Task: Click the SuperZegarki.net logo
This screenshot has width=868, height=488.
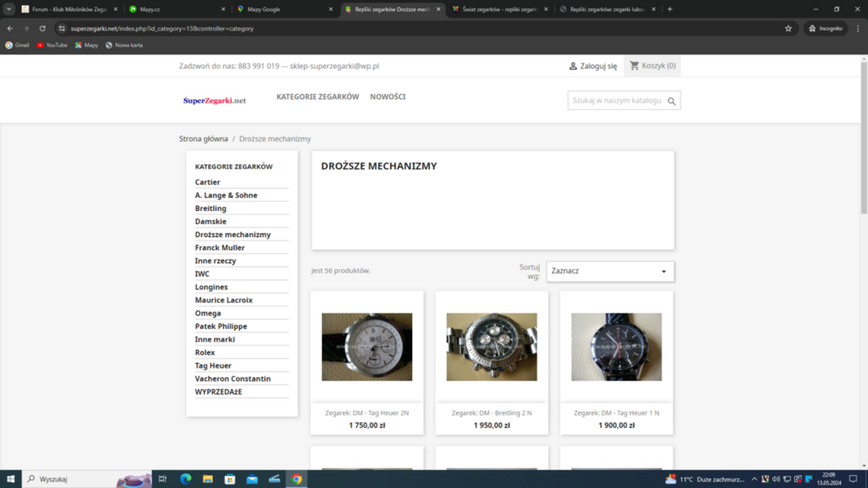Action: (214, 100)
